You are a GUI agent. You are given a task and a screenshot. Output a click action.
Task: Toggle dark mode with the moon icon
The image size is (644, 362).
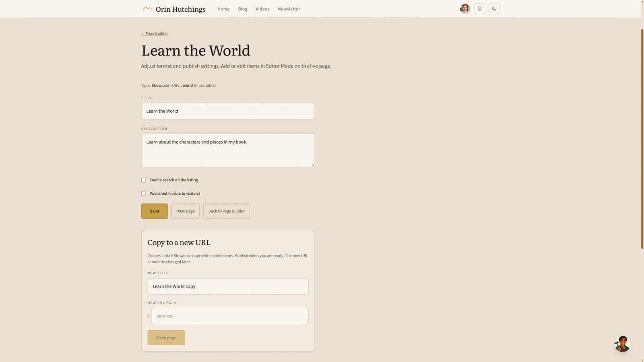pos(494,9)
